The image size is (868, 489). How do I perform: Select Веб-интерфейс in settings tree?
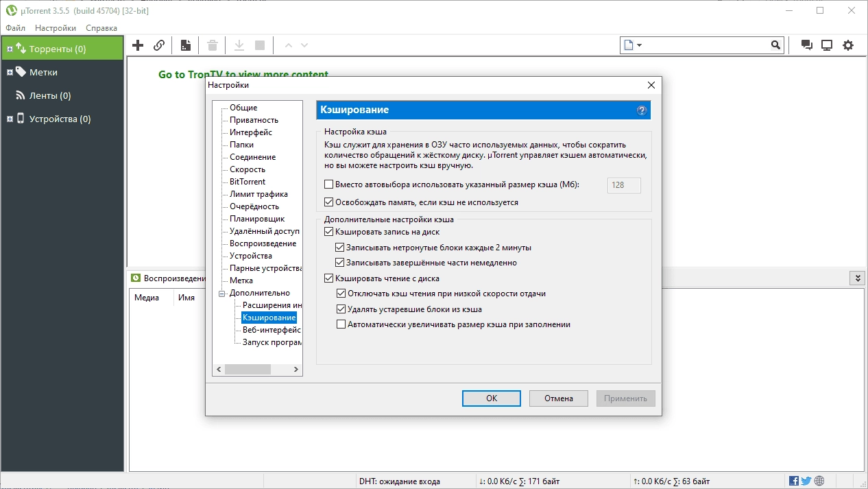(272, 330)
